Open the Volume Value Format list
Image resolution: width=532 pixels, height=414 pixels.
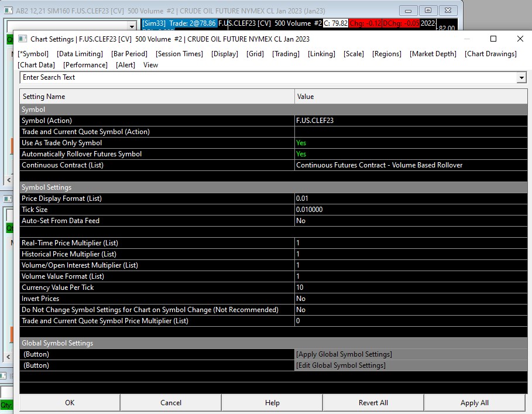tap(298, 276)
